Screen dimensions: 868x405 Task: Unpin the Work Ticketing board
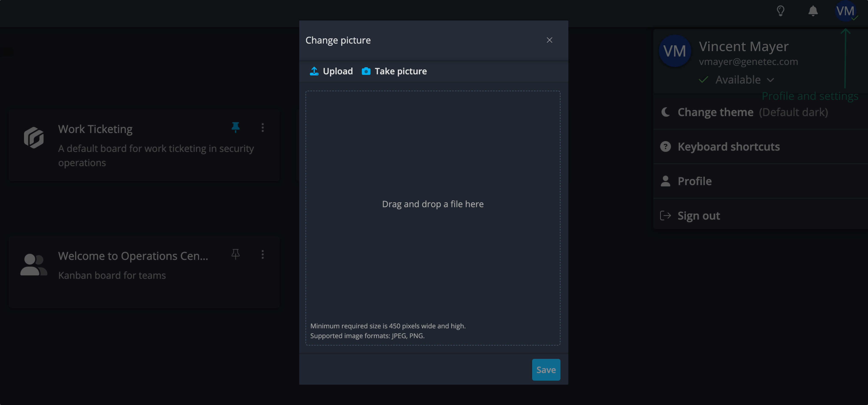[235, 127]
